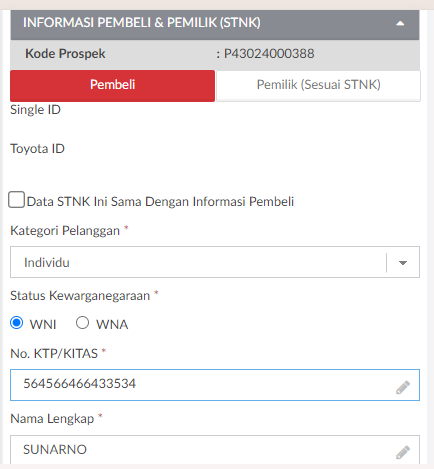The image size is (434, 469).
Task: Click the Kode Prospek value P43024000388
Action: (x=269, y=53)
